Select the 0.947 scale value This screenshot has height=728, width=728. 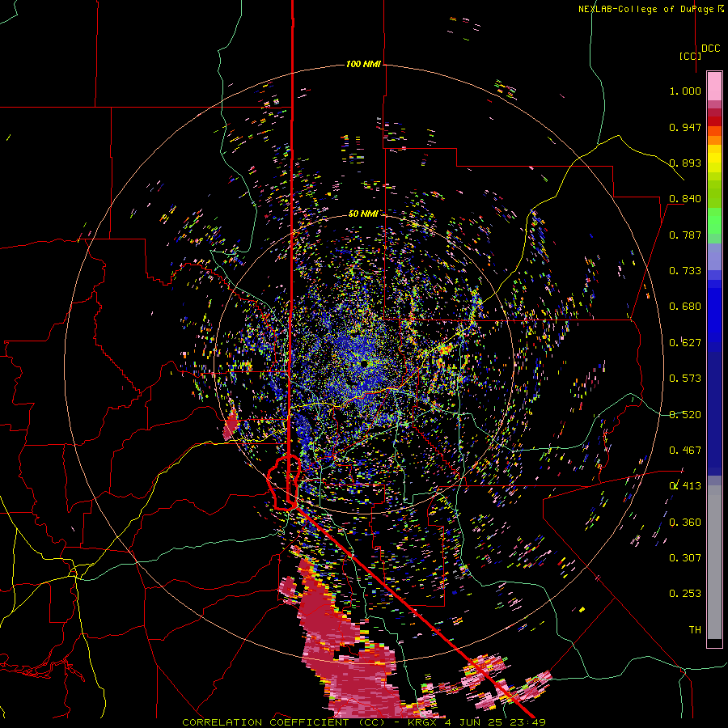click(685, 127)
